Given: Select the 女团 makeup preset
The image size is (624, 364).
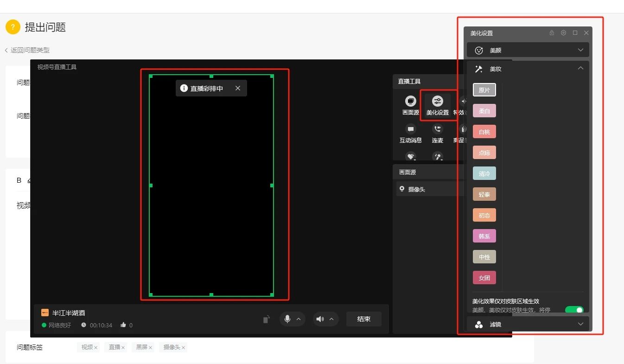Looking at the screenshot, I should tap(484, 278).
